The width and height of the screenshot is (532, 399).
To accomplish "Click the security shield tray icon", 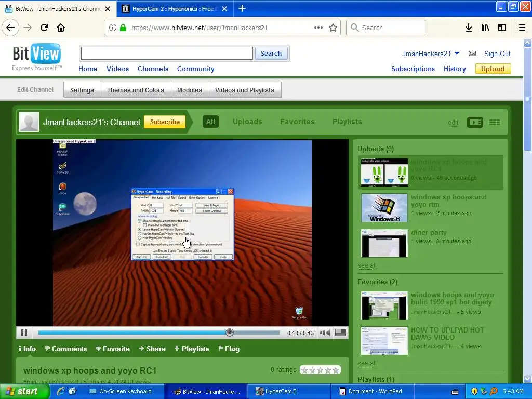I will pyautogui.click(x=474, y=391).
